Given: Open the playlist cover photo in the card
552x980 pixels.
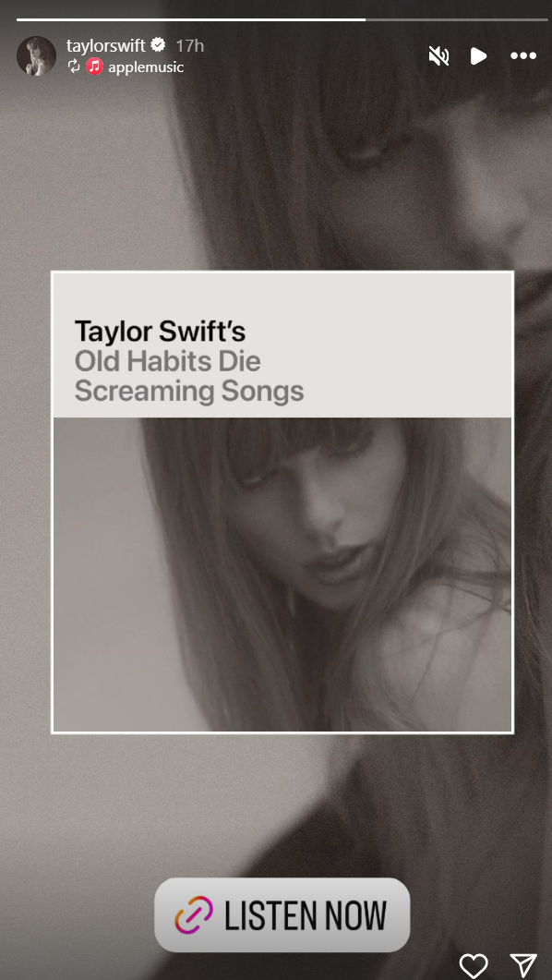Looking at the screenshot, I should coord(282,575).
